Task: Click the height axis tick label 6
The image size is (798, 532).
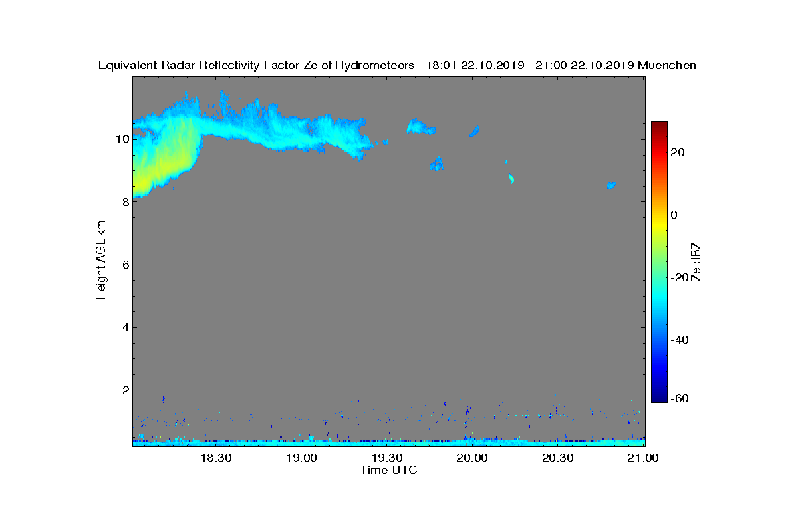Action: pyautogui.click(x=124, y=265)
